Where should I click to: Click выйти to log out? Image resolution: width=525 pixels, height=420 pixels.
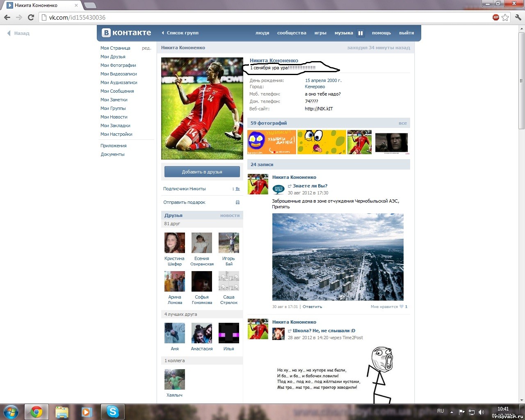tap(406, 33)
